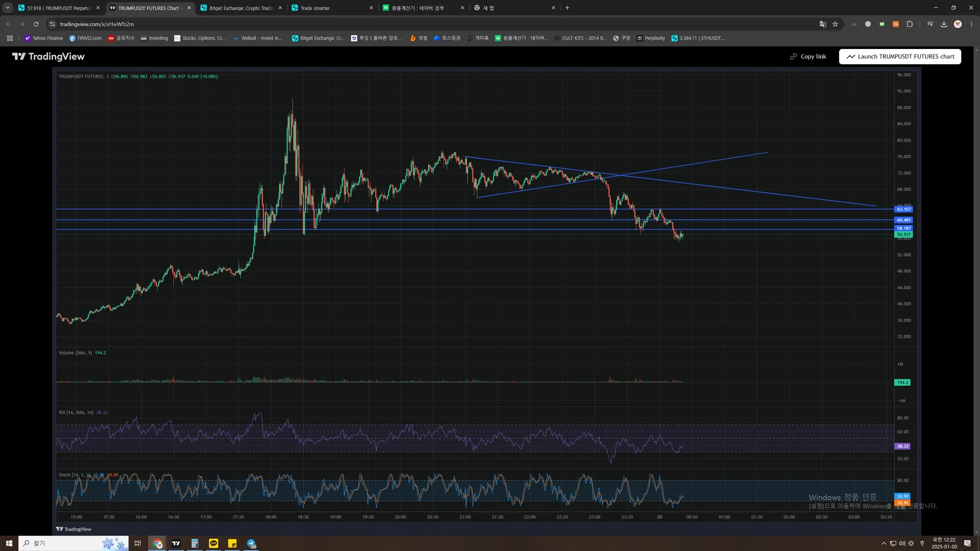Click the Google Translate page icon

[x=823, y=24]
